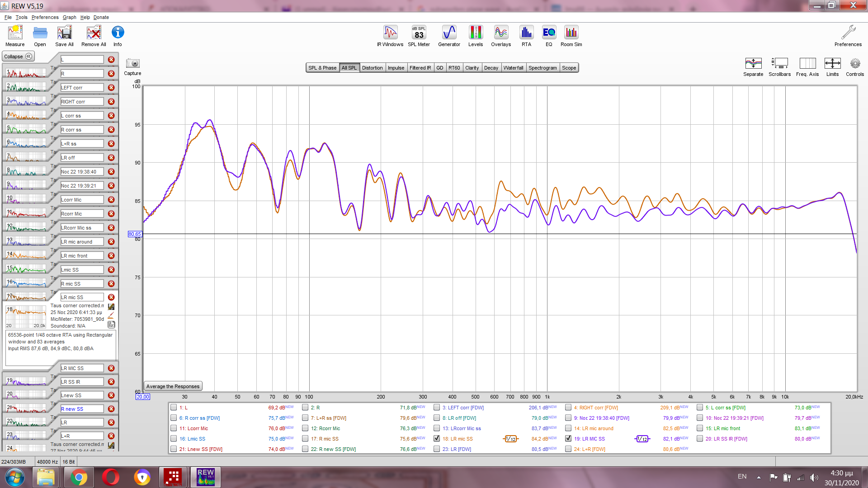Enable the 12: Rcorr Mic trace
The image size is (868, 488).
click(x=305, y=428)
